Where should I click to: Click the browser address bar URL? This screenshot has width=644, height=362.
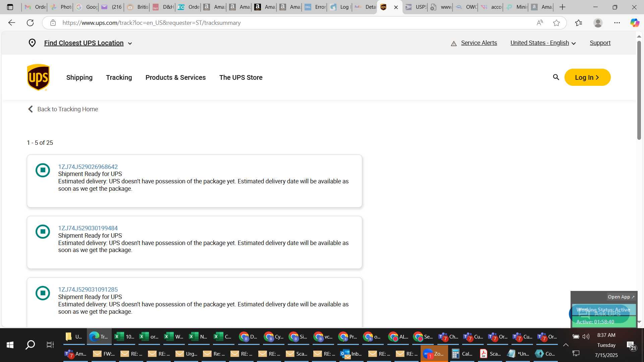(151, 23)
